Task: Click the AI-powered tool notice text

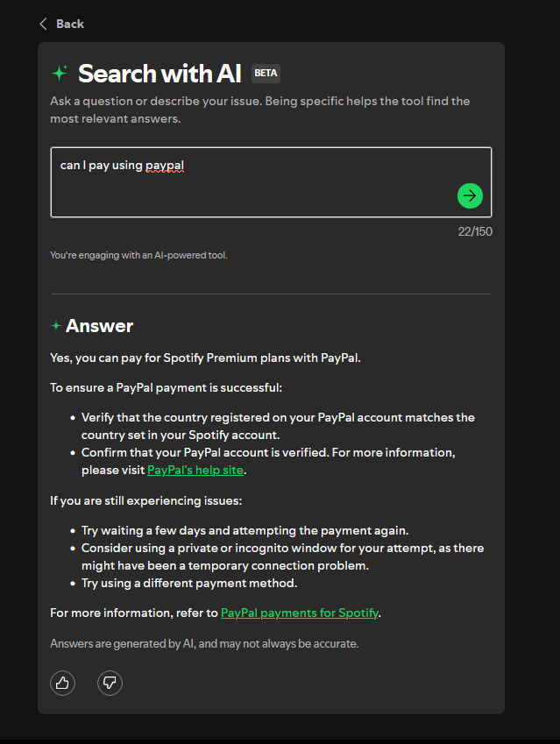Action: click(x=138, y=255)
